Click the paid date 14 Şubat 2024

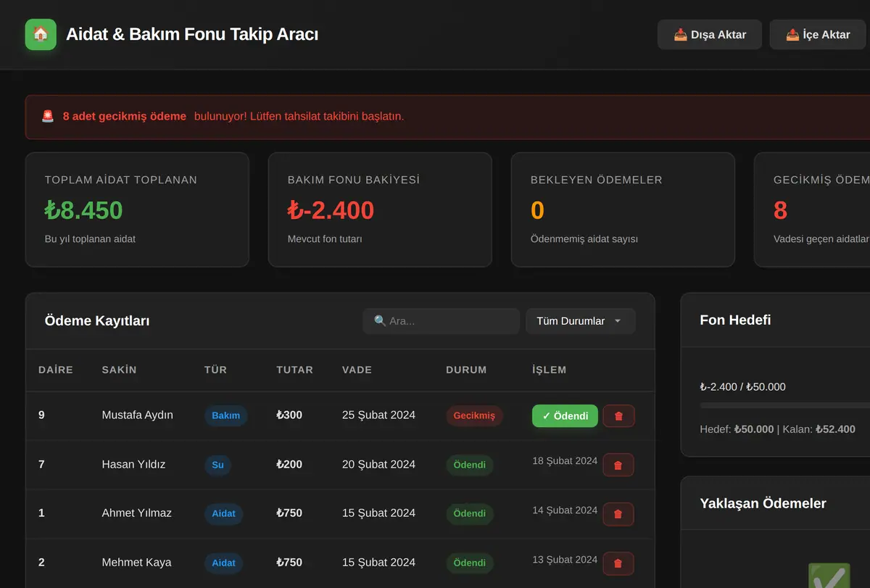(565, 510)
